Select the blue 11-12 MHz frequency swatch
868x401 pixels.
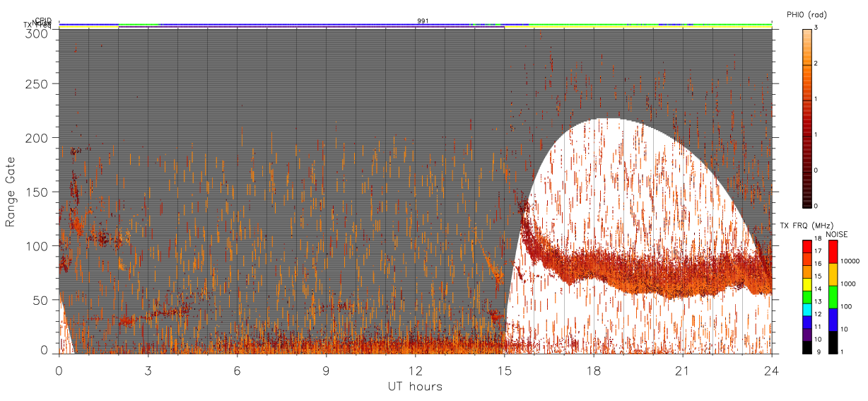pos(807,322)
